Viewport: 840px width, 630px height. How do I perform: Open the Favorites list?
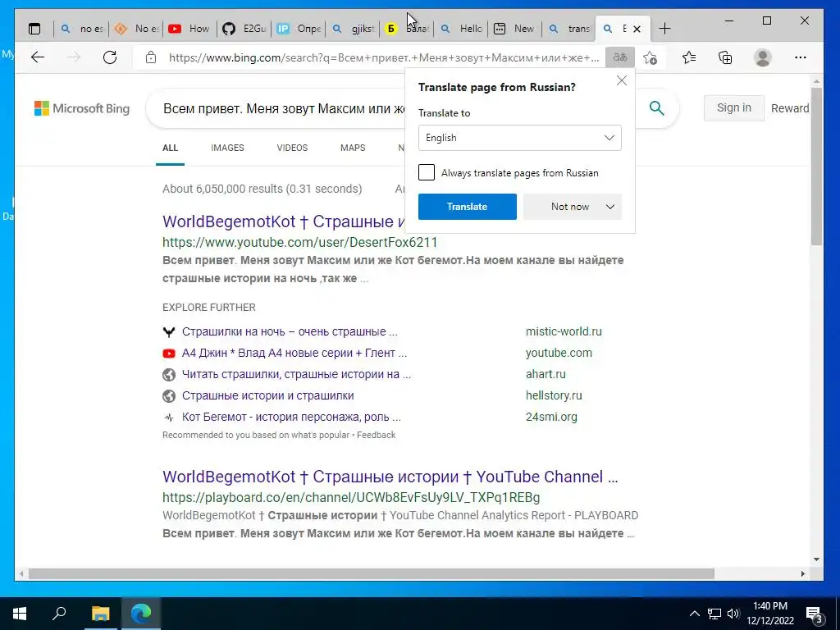pos(689,57)
